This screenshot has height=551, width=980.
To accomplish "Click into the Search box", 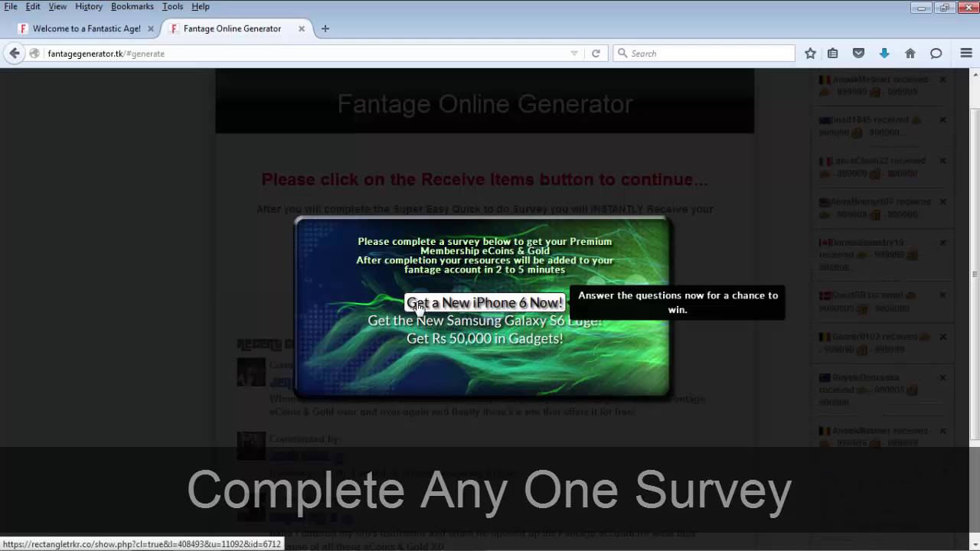I will 704,54.
